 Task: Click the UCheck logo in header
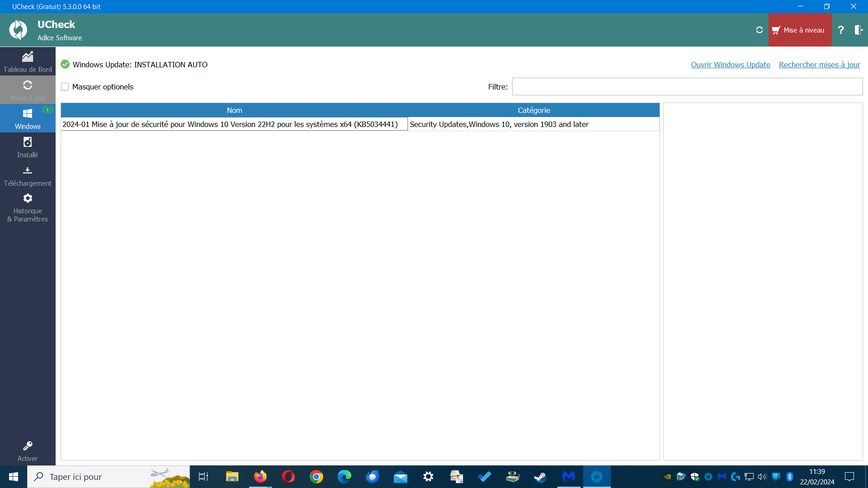coord(19,30)
